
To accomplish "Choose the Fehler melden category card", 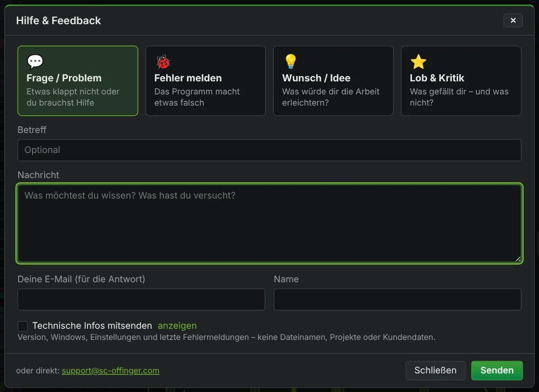I will [206, 81].
